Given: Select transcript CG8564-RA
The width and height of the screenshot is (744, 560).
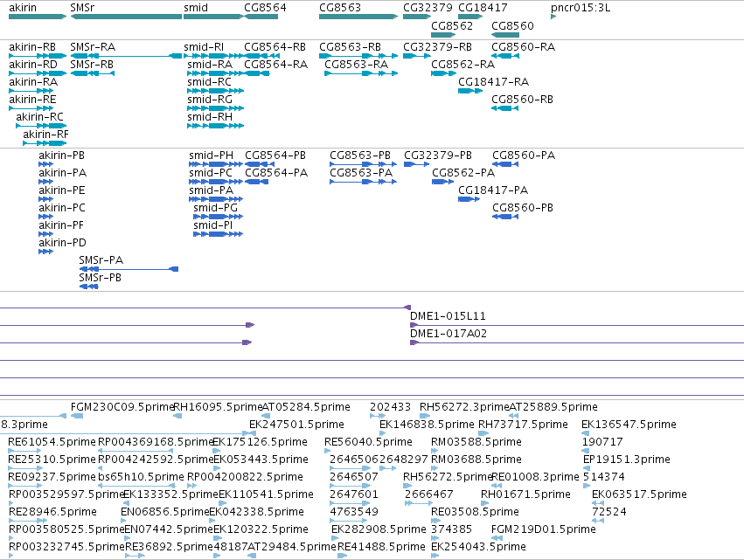Looking at the screenshot, I should pos(257,73).
